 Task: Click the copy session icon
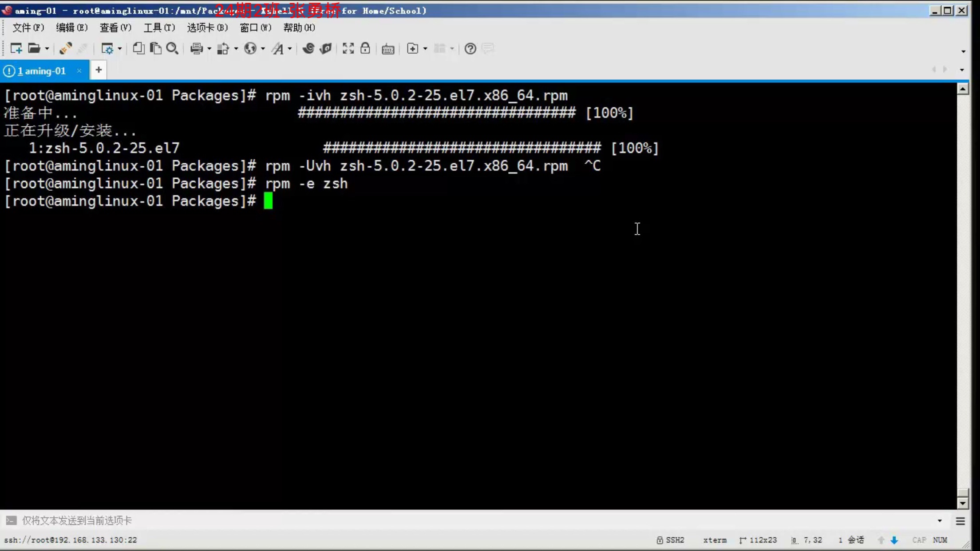(x=138, y=48)
